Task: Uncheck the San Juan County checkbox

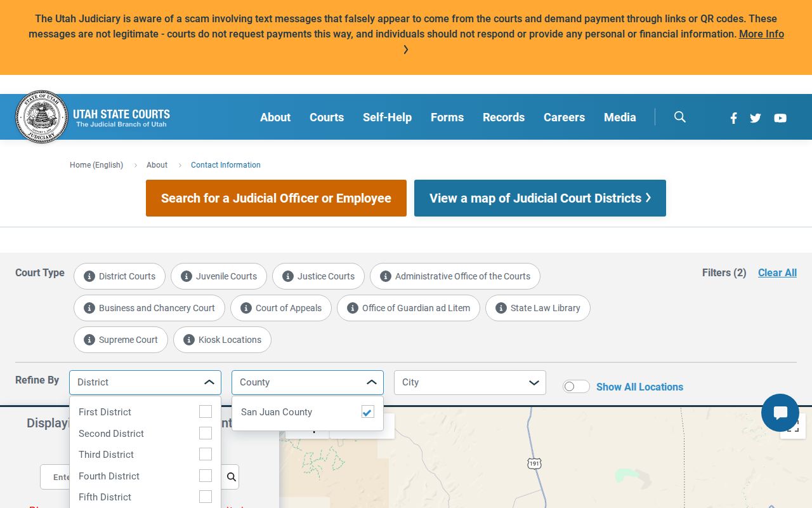Action: [368, 412]
